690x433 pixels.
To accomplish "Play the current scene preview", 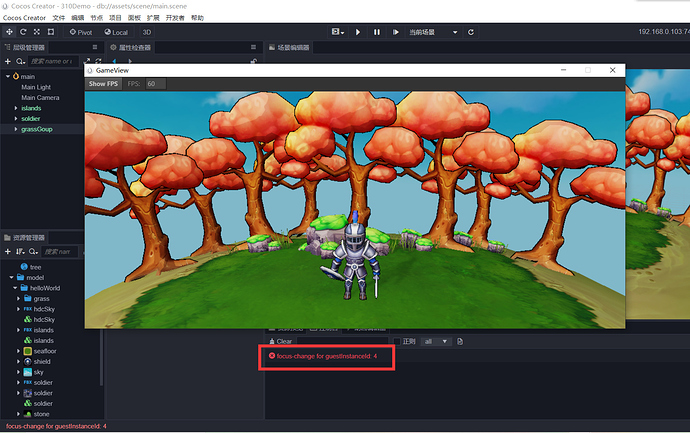I will click(x=358, y=32).
